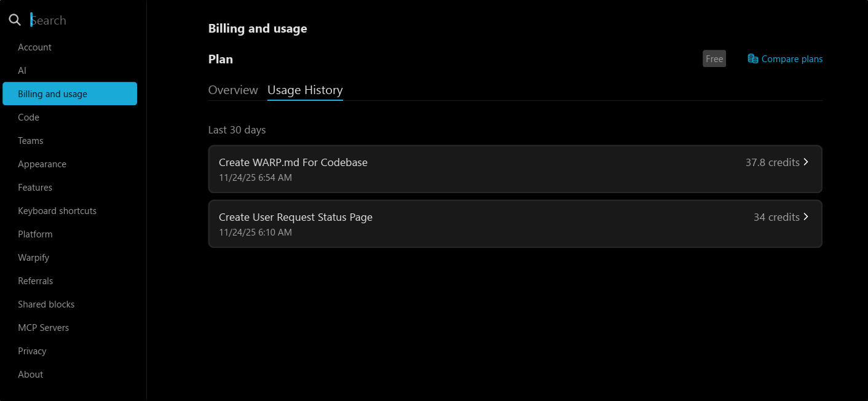Open the Warpify settings section
868x401 pixels.
click(x=33, y=258)
